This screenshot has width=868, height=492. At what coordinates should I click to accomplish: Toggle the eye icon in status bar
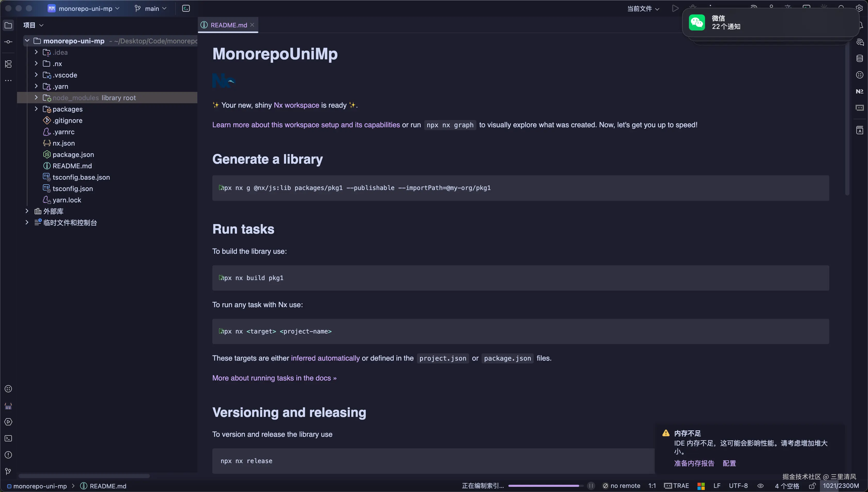(x=761, y=486)
